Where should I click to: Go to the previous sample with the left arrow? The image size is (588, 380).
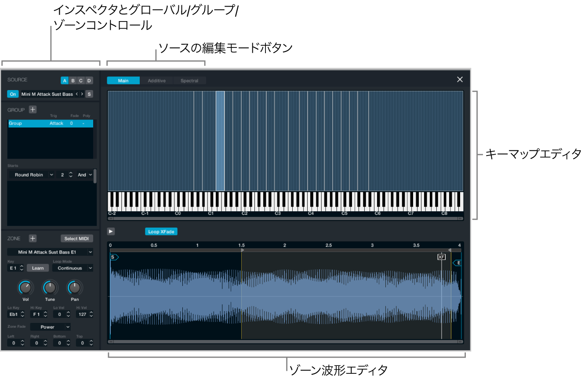coord(77,94)
